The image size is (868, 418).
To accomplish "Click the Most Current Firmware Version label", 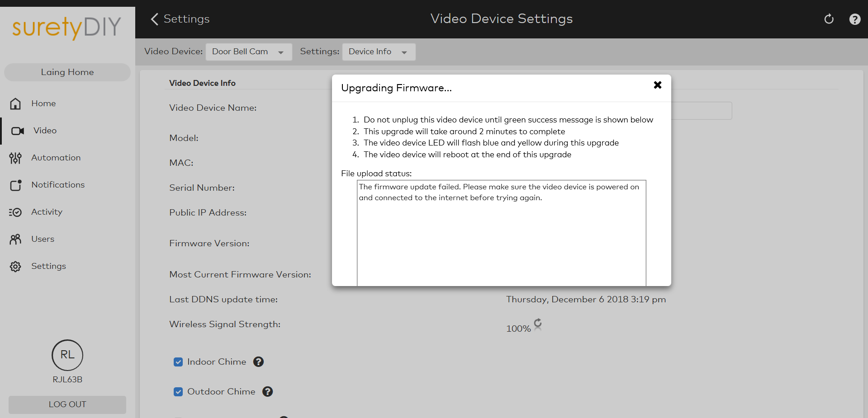I will pos(240,275).
